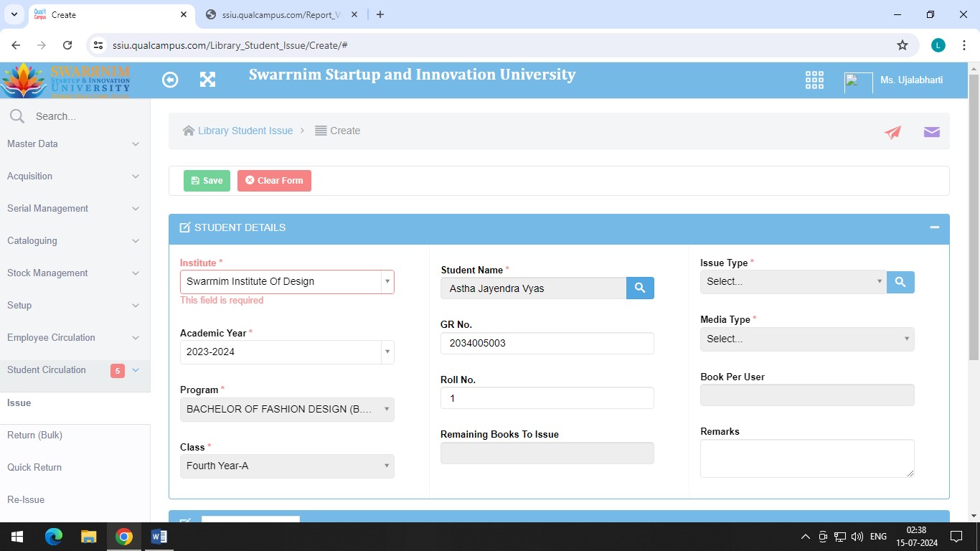
Task: Click the volume icon in system tray
Action: point(857,537)
